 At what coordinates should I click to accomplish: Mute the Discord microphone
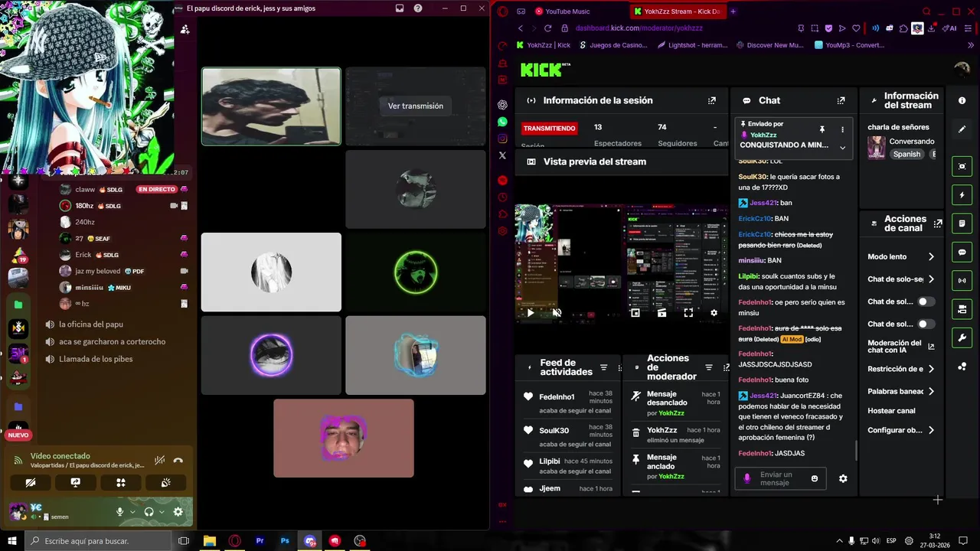[x=119, y=512]
